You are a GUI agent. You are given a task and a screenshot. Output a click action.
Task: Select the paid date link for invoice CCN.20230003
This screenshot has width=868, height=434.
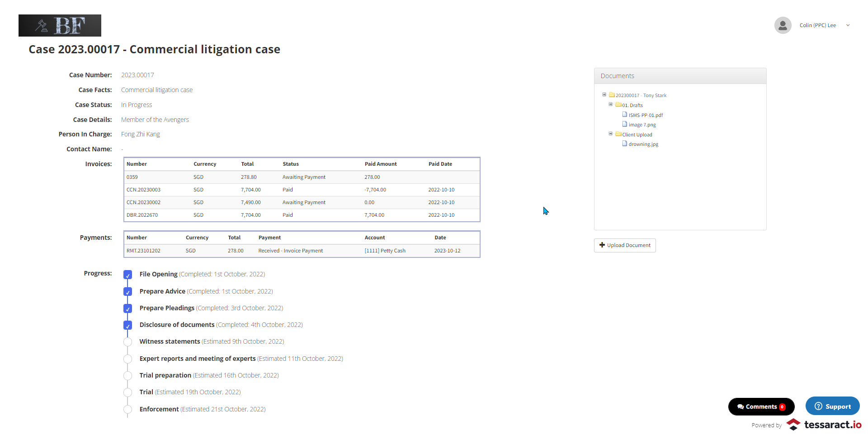point(441,189)
